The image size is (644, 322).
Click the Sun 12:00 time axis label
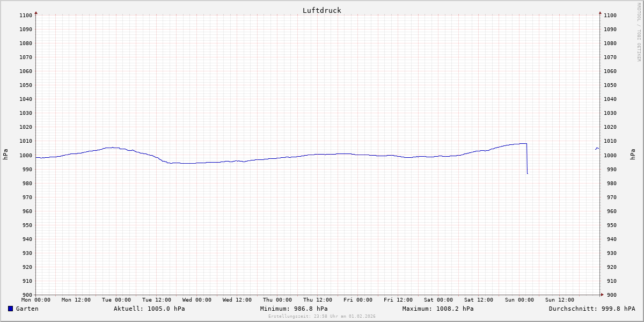[x=559, y=300]
